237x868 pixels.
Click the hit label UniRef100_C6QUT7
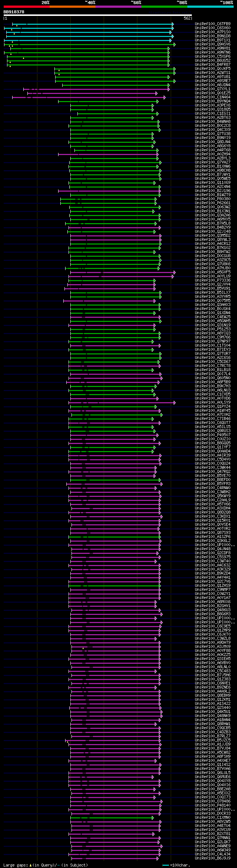pyautogui.click(x=213, y=423)
